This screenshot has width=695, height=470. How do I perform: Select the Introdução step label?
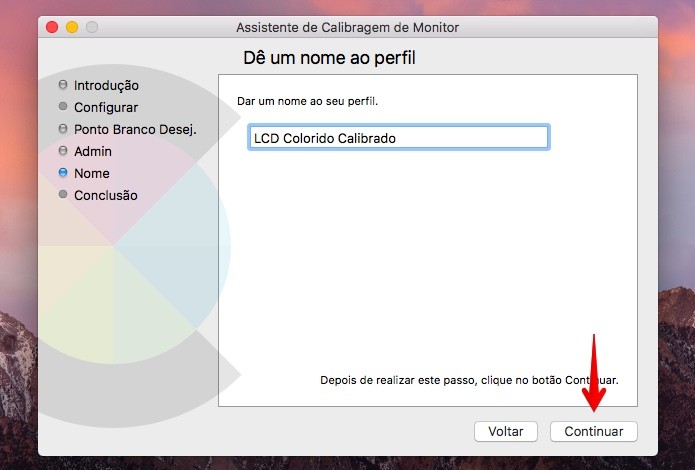coord(106,85)
